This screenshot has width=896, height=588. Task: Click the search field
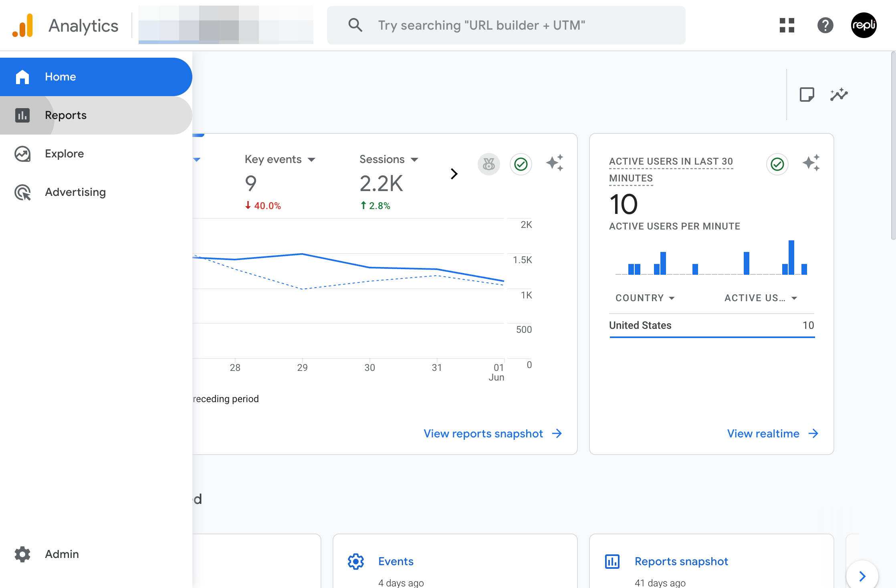(x=506, y=25)
